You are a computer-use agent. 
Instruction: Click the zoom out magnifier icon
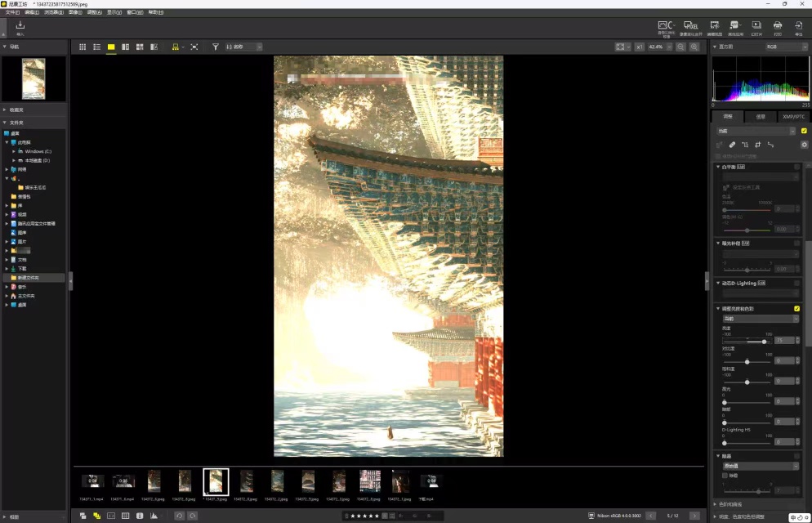[x=680, y=47]
